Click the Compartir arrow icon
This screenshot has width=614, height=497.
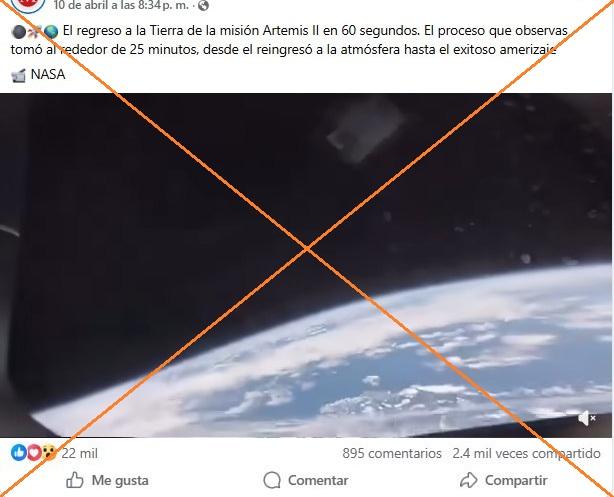pos(469,480)
